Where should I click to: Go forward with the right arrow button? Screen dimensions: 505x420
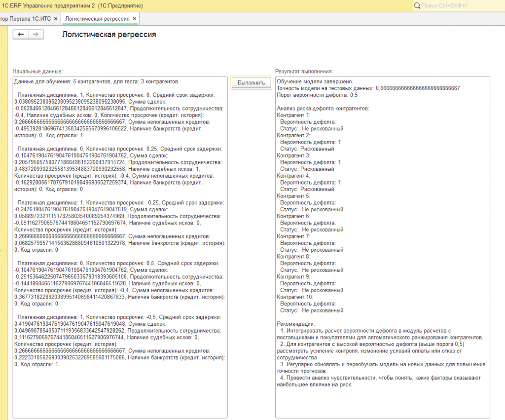36,34
